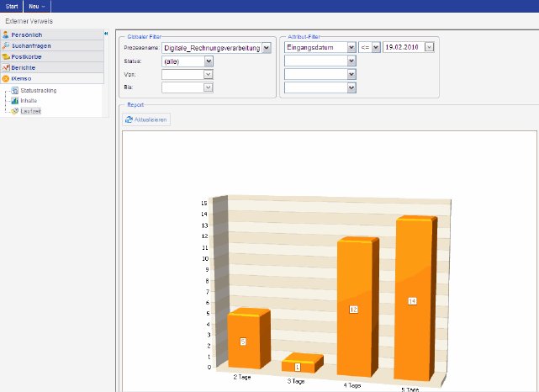Viewport: 539px width, 392px height.
Task: Open the comparison operator dropdown
Action: click(x=376, y=48)
